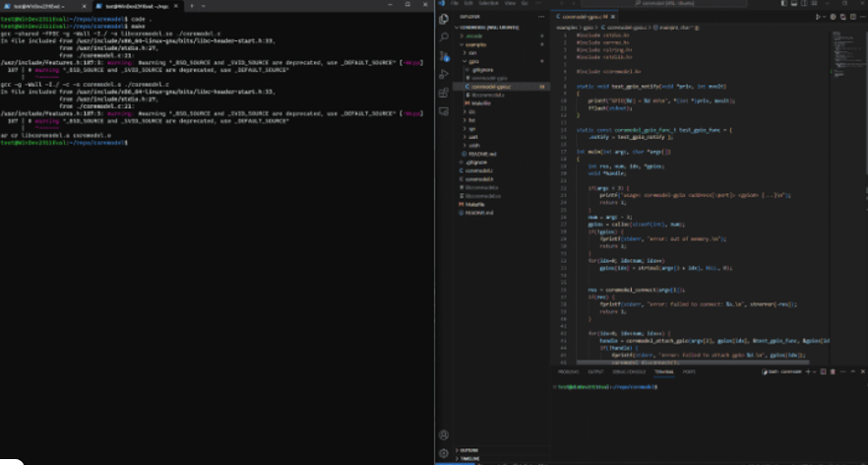This screenshot has height=465, width=868.
Task: Switch to the OUTPUT panel tab
Action: pos(596,372)
